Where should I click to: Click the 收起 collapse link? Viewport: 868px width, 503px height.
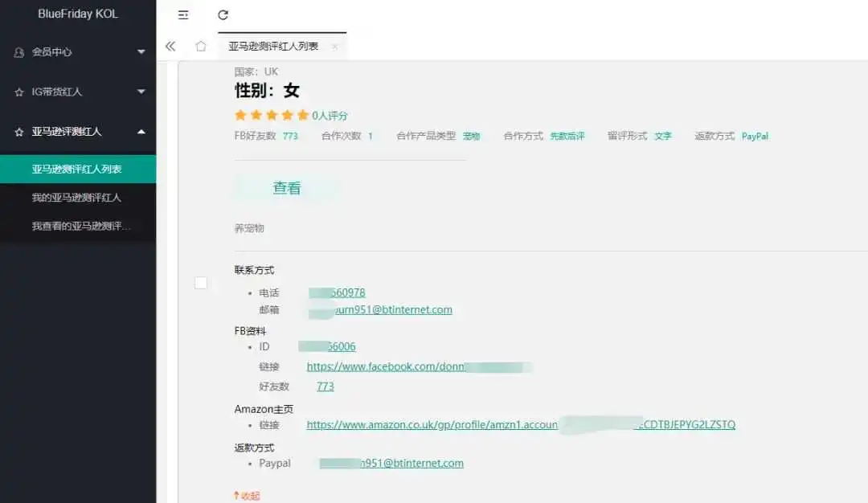click(247, 496)
